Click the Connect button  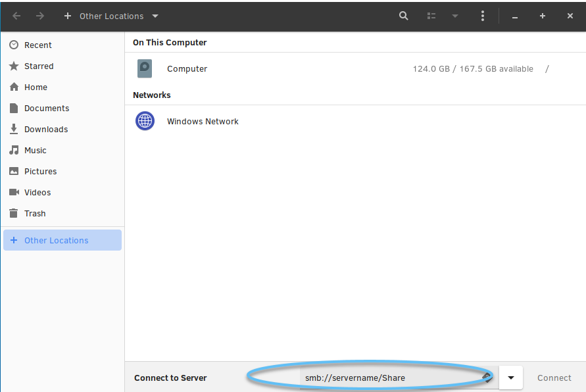point(554,378)
